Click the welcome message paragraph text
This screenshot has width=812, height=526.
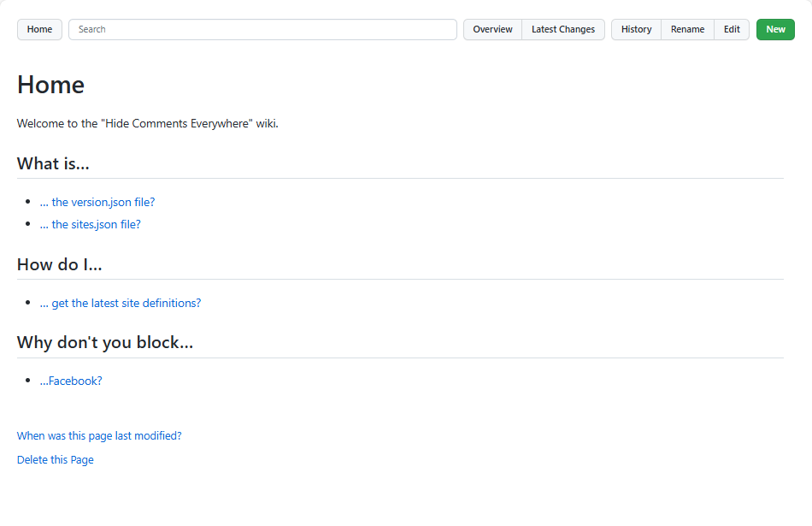(148, 123)
